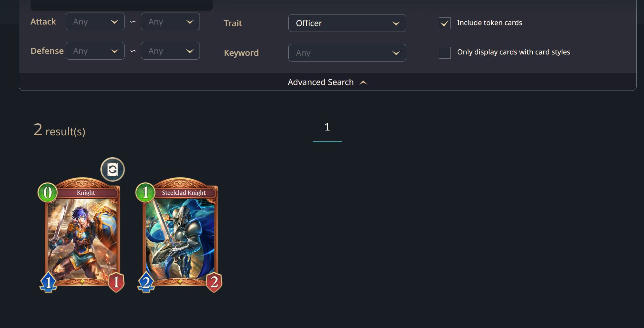
Task: Collapse using the Advanced Search chevron arrow
Action: pos(363,82)
